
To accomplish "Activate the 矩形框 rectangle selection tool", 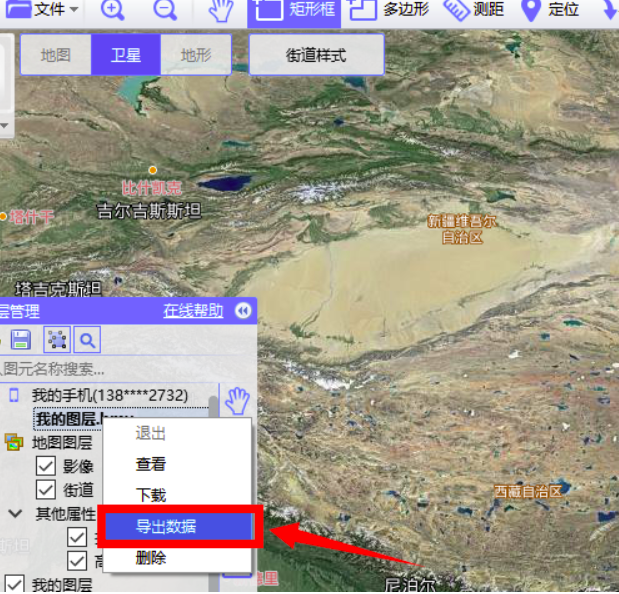I will [294, 11].
